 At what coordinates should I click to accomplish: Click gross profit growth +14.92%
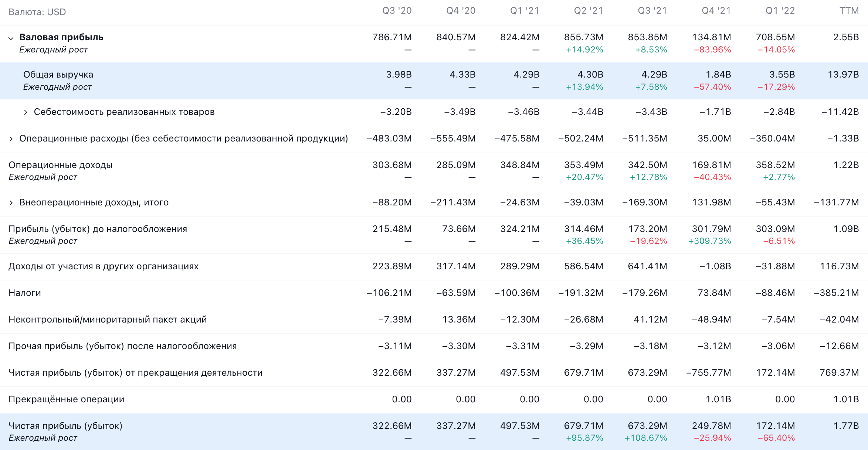pyautogui.click(x=585, y=50)
